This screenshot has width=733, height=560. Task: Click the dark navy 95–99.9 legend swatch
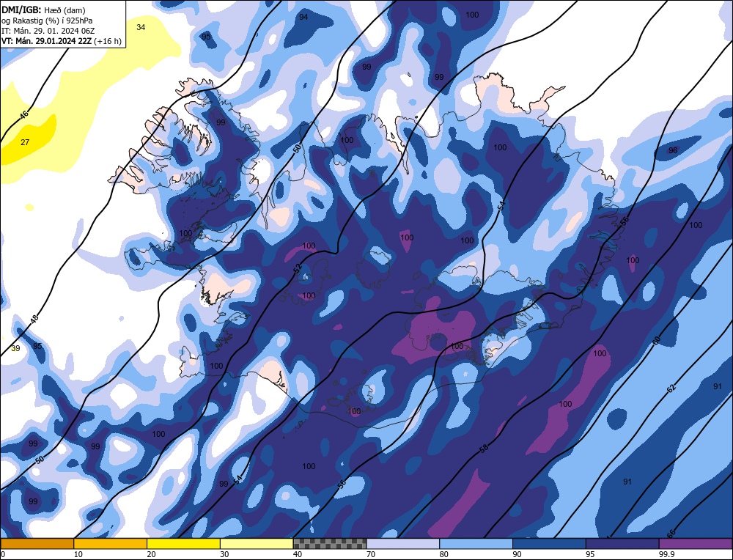[x=622, y=543]
